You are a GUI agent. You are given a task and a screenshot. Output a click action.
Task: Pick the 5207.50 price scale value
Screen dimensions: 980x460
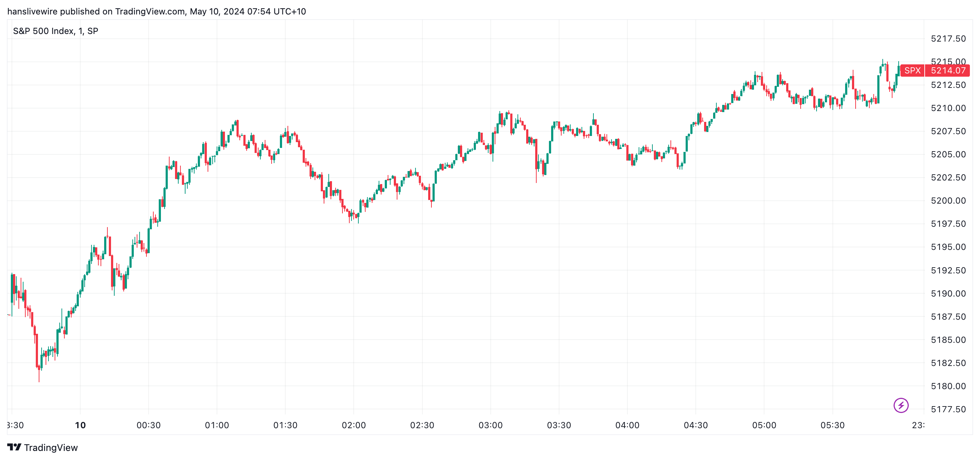pyautogui.click(x=948, y=131)
